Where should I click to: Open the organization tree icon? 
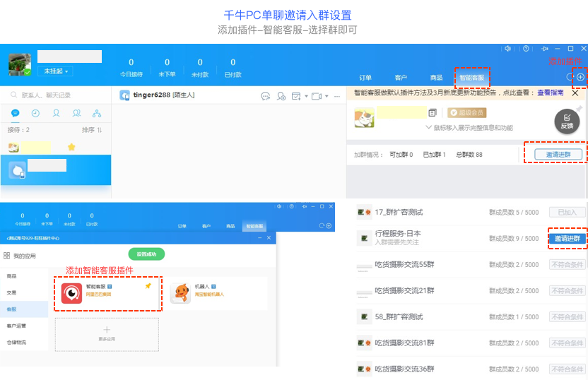click(97, 113)
